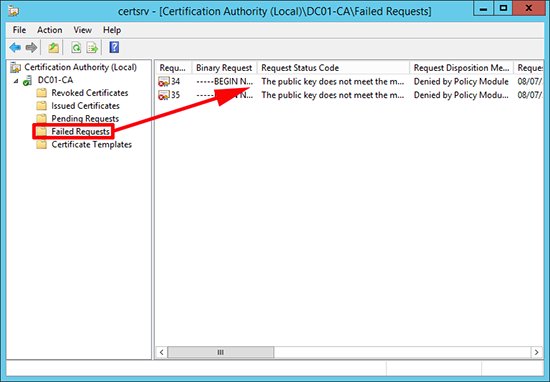Sort by Request Disposition Message column header

click(461, 68)
